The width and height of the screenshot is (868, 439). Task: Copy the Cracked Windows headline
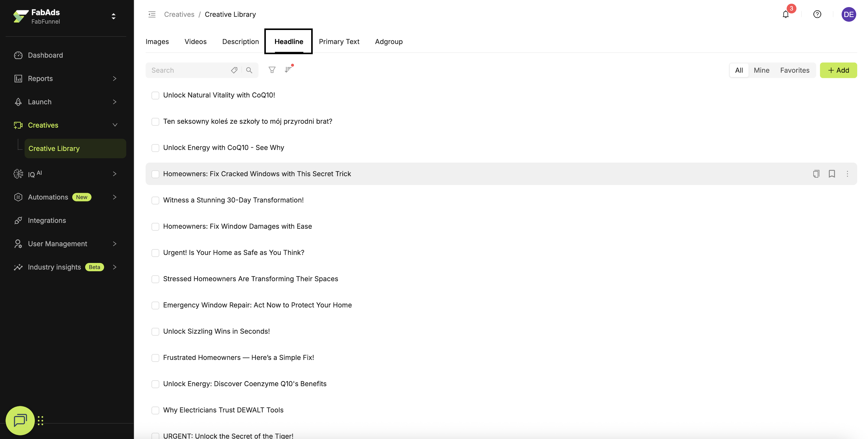[x=816, y=174]
